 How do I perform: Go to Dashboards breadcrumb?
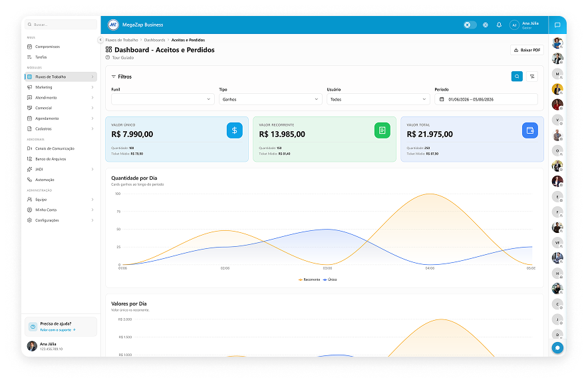[154, 40]
